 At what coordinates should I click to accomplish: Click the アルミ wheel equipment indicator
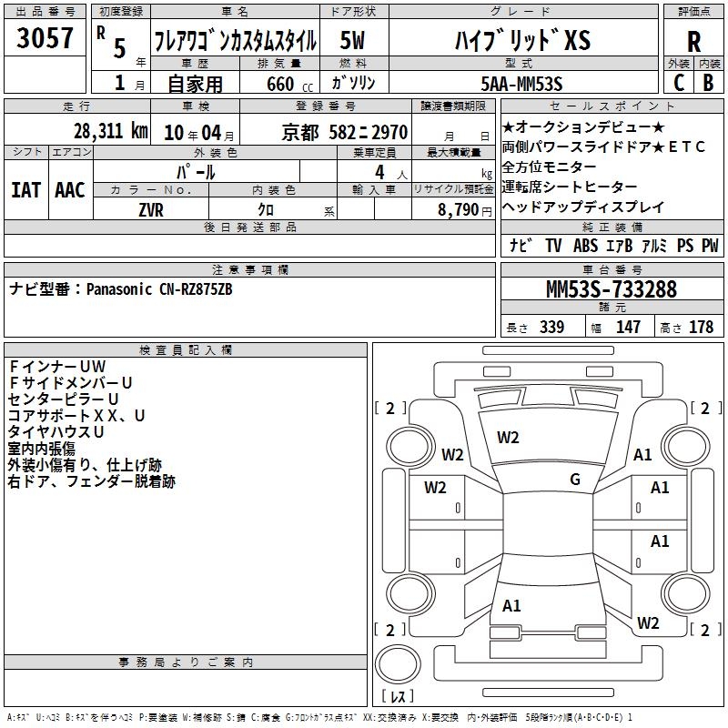coord(654,245)
